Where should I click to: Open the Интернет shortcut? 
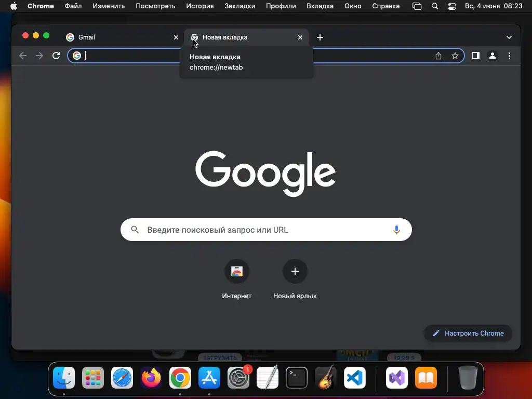pyautogui.click(x=237, y=280)
